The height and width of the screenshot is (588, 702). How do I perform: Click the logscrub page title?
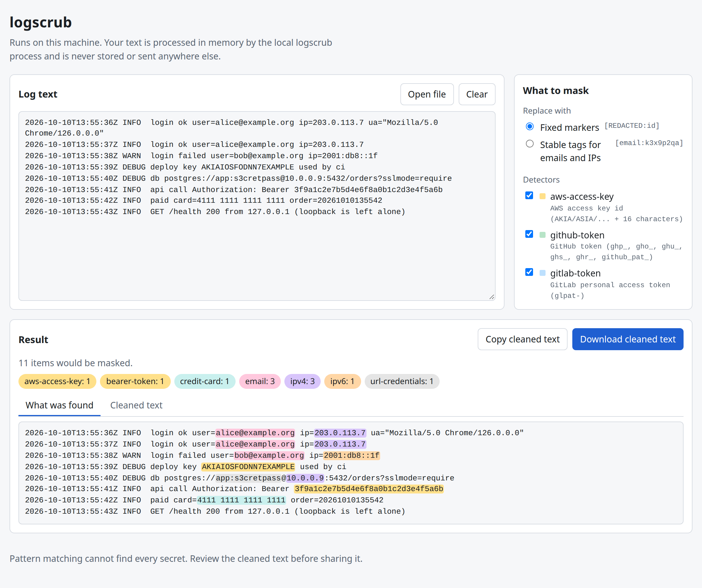(40, 22)
